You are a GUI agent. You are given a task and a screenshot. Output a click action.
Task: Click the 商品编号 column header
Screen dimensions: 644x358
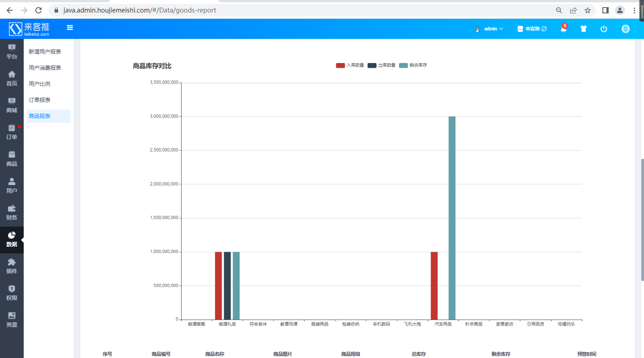tap(161, 354)
